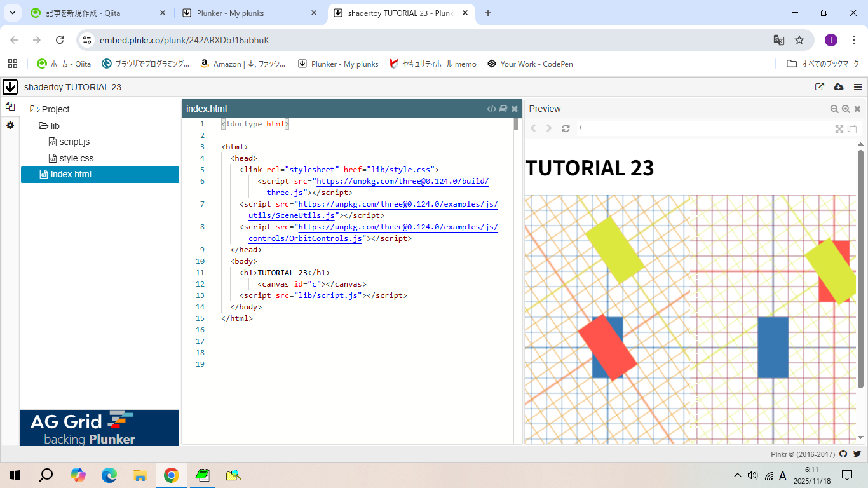Open the Twitter icon in footer

coord(857,454)
